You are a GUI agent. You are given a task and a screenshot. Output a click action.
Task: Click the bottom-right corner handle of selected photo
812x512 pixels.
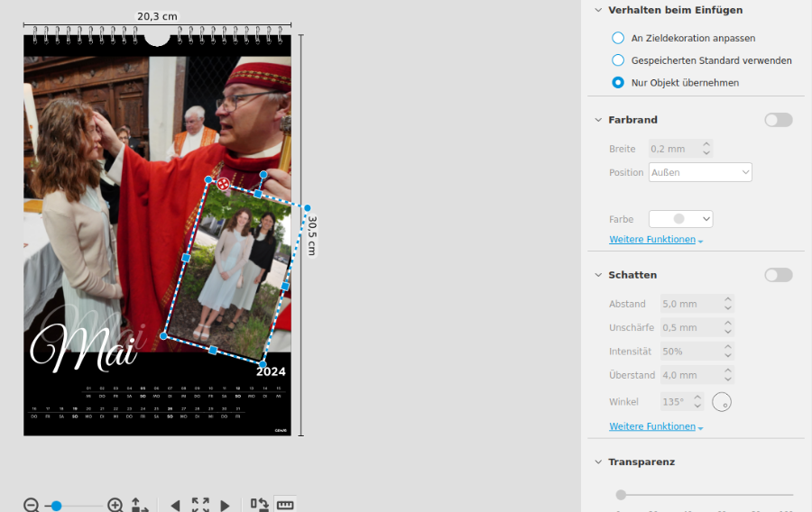point(263,363)
